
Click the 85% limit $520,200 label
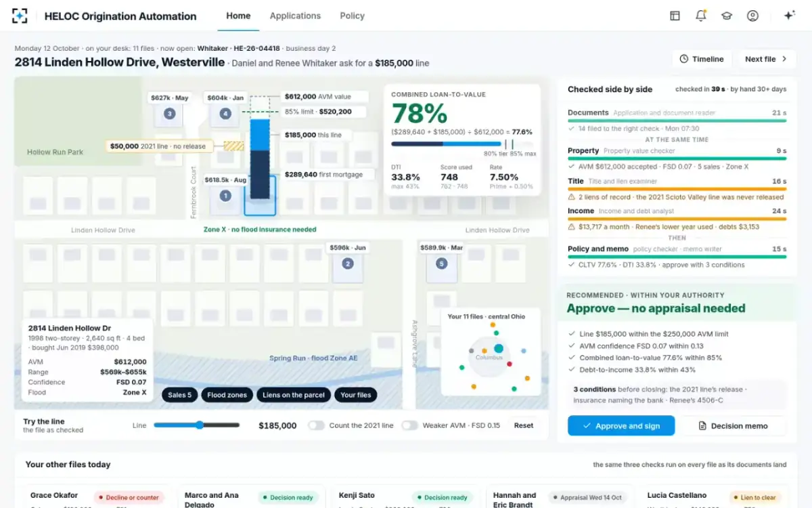(x=325, y=112)
